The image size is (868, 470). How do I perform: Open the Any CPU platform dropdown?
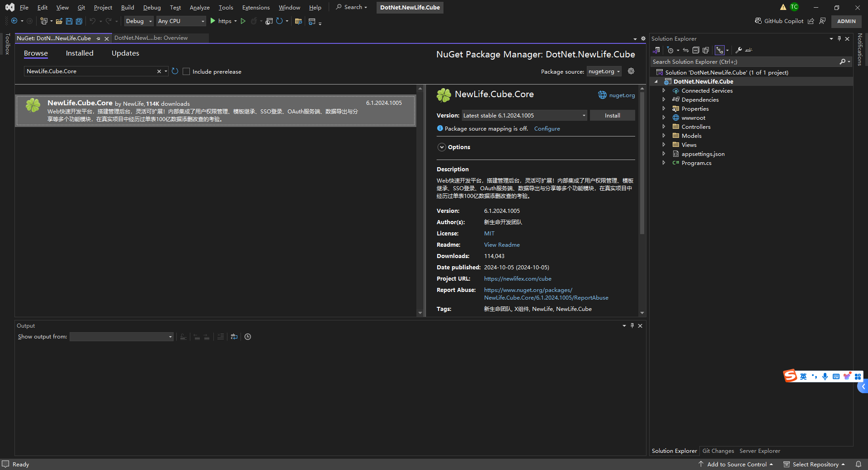click(x=181, y=21)
